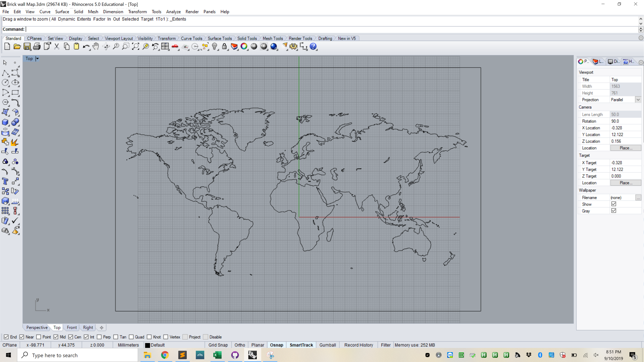This screenshot has height=362, width=644.
Task: Select the Sphere tool in the sidebar
Action: click(x=15, y=122)
